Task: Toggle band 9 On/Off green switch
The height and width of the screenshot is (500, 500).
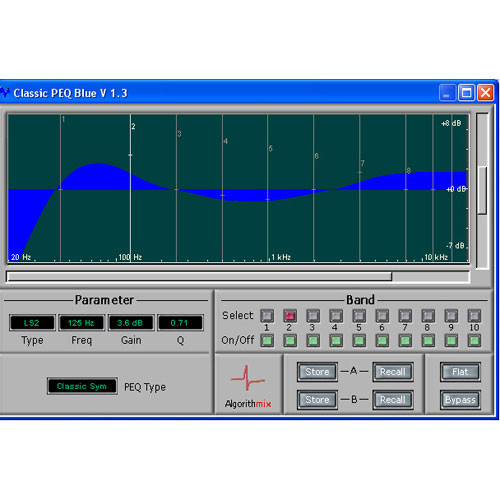Action: 451,341
